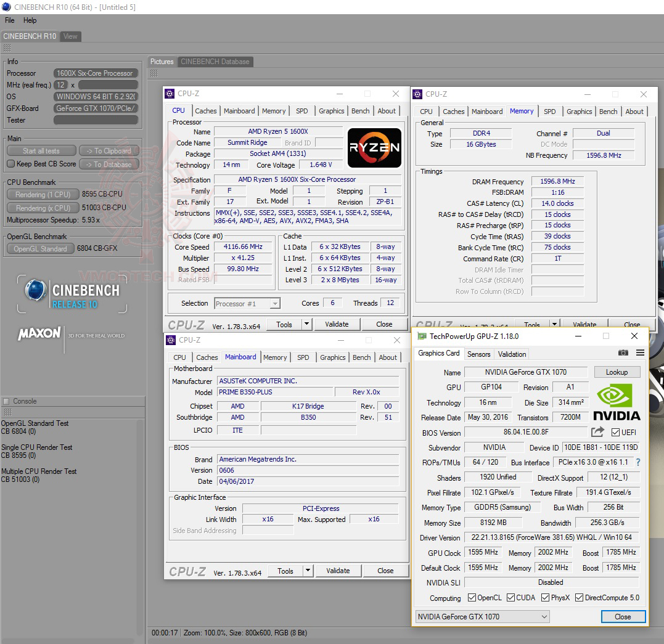Click the CPU-Z title bar icon
This screenshot has height=644, width=664.
click(168, 94)
